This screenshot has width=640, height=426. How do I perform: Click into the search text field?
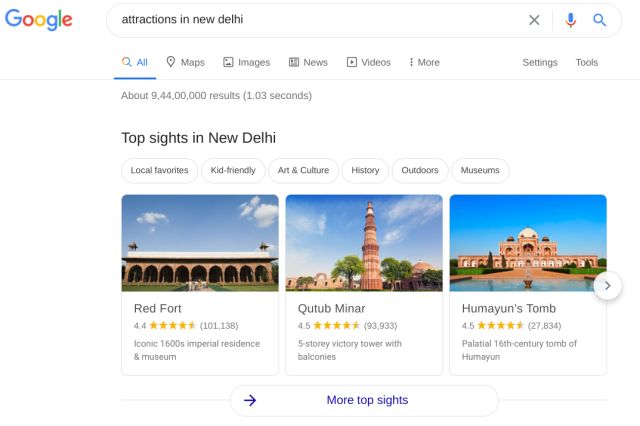tap(318, 20)
